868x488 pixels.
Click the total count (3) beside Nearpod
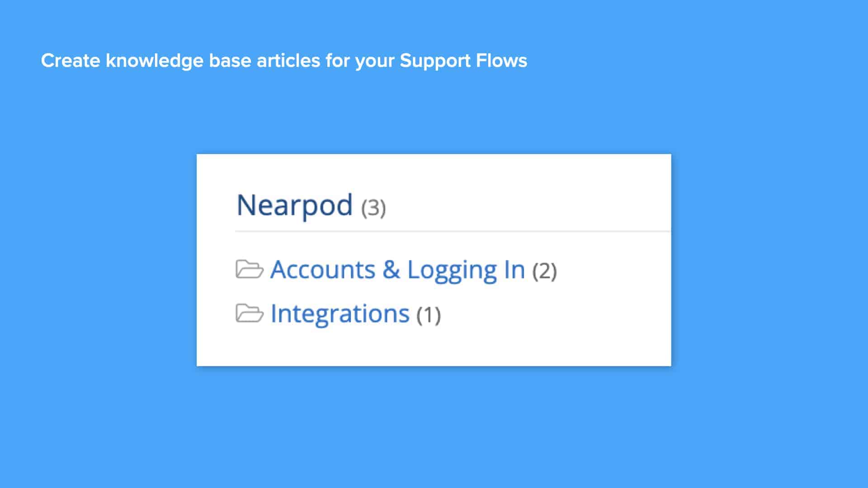373,209
